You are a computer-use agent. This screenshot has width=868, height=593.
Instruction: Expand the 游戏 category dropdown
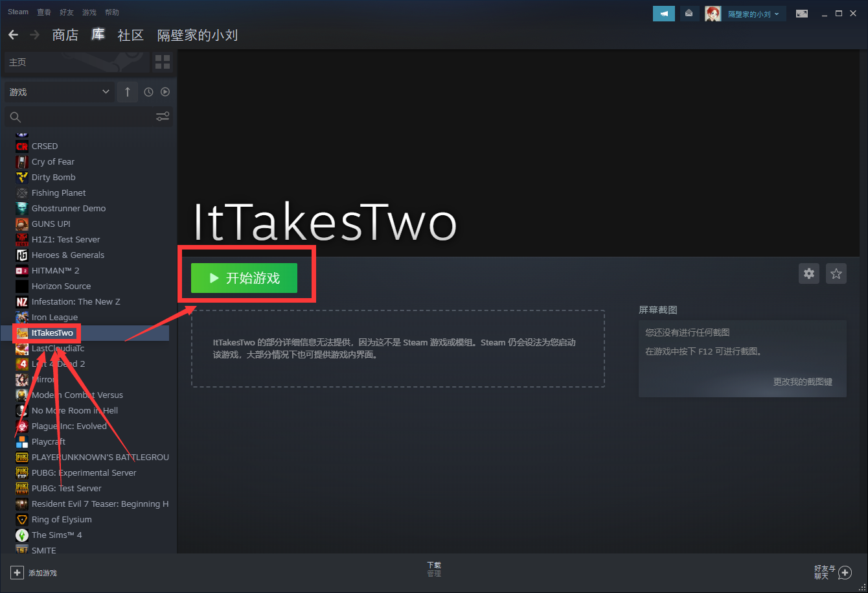click(x=106, y=92)
